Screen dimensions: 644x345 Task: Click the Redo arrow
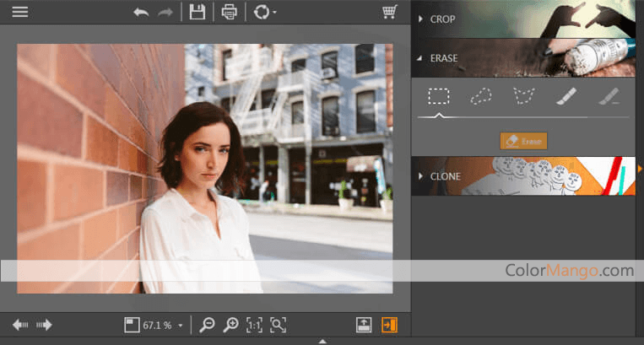pyautogui.click(x=165, y=12)
